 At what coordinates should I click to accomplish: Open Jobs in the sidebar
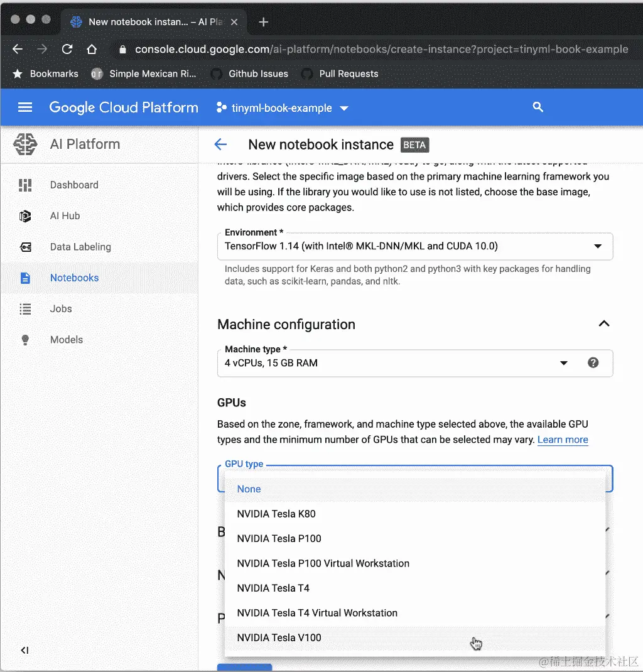click(x=99, y=308)
